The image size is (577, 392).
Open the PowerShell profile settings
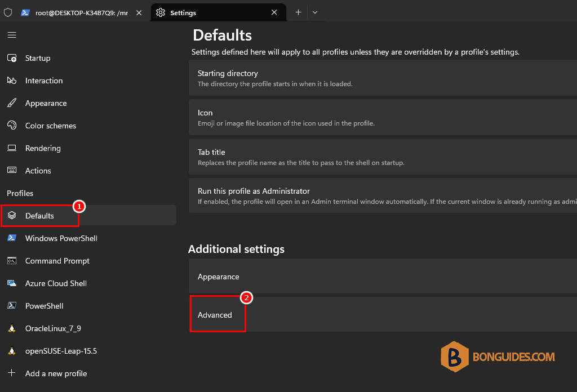point(88,306)
